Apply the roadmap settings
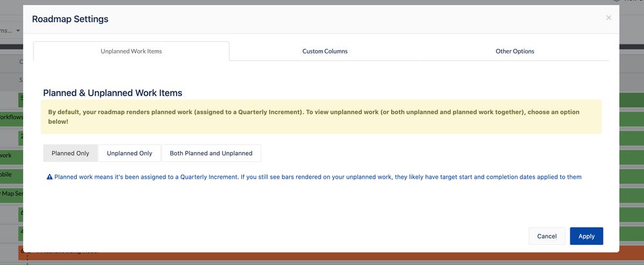 pyautogui.click(x=587, y=236)
